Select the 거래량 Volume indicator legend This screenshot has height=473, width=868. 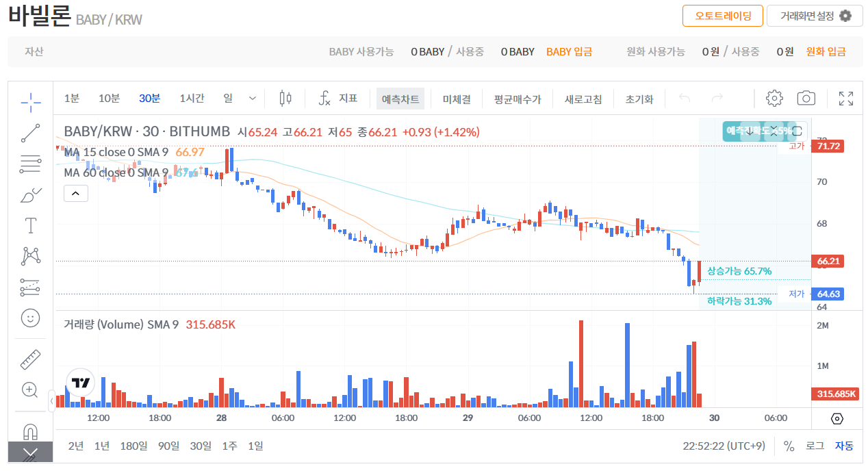pos(121,324)
